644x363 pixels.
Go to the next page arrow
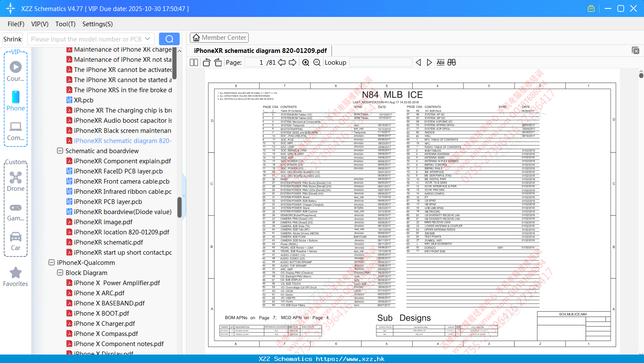(293, 63)
